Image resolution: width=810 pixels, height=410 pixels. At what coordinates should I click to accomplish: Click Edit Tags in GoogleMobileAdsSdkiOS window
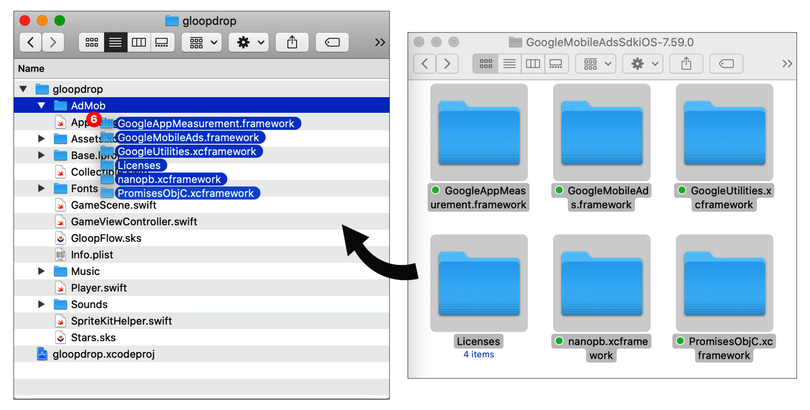[x=726, y=64]
